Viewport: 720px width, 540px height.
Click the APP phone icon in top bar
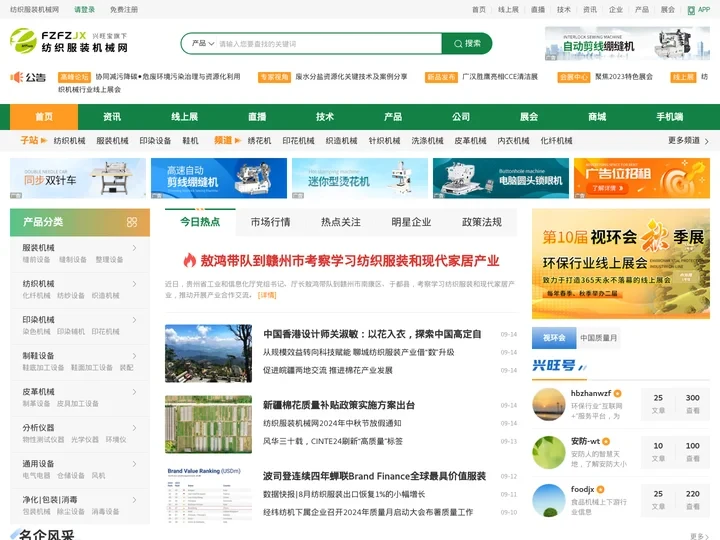click(x=691, y=10)
